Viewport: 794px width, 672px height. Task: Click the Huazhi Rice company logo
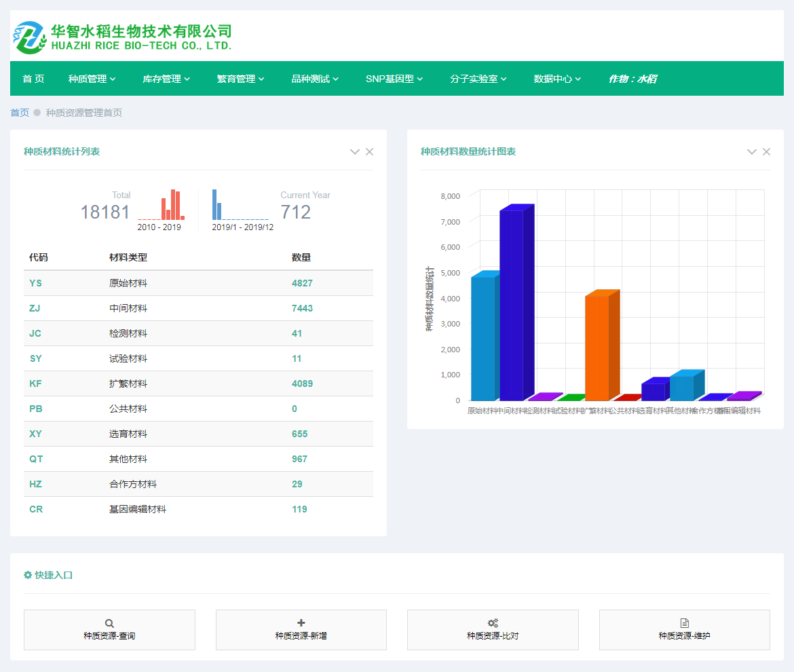(x=122, y=37)
